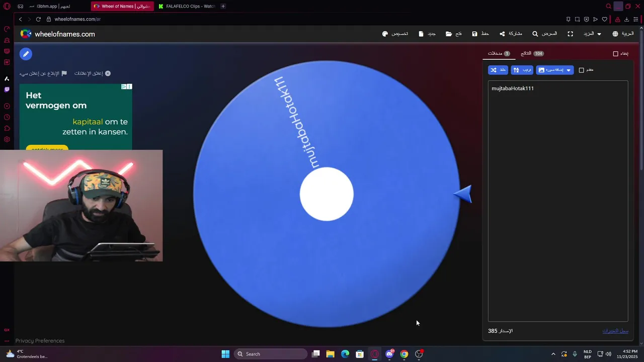Switch to the FALAFELCO Clips browser tab
Image resolution: width=644 pixels, height=362 pixels.
coord(187,6)
